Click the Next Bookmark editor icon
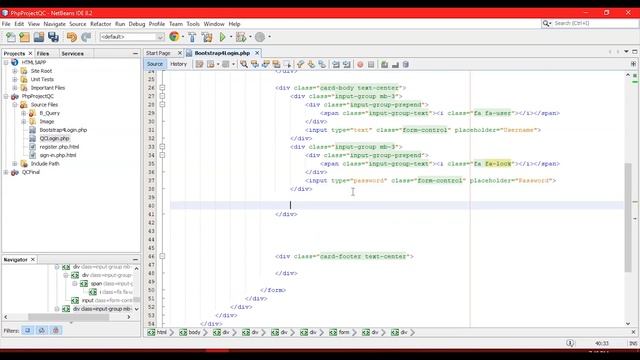 [x=311, y=64]
